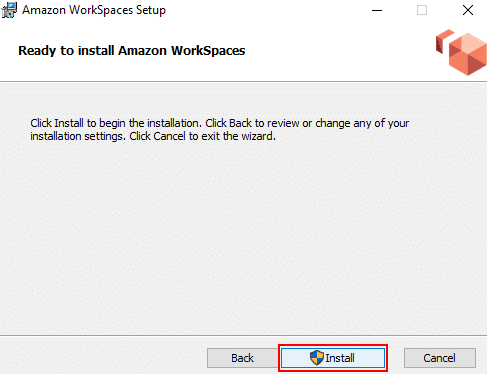This screenshot has height=374, width=487.
Task: Click the UAC shield icon on Install
Action: point(317,358)
